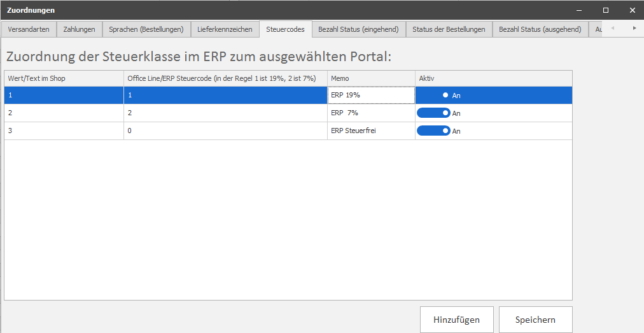Click the Hinzufügen button
The image size is (644, 333).
pos(456,320)
